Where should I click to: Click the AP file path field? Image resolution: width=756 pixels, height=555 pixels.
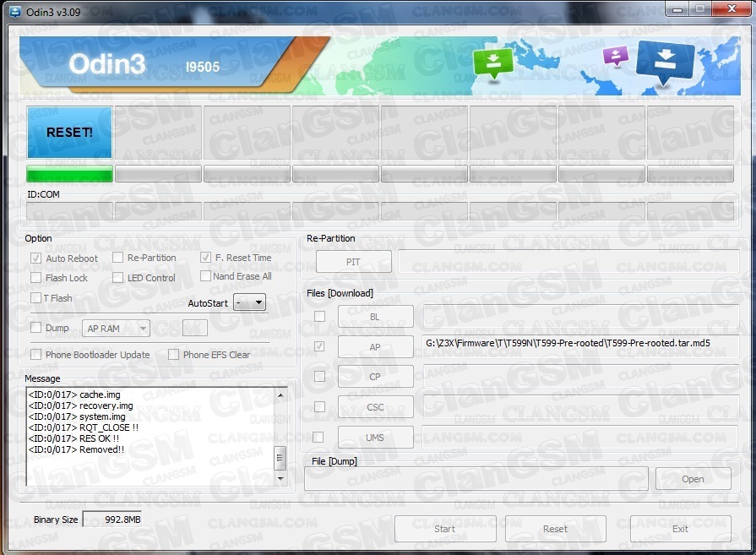580,346
